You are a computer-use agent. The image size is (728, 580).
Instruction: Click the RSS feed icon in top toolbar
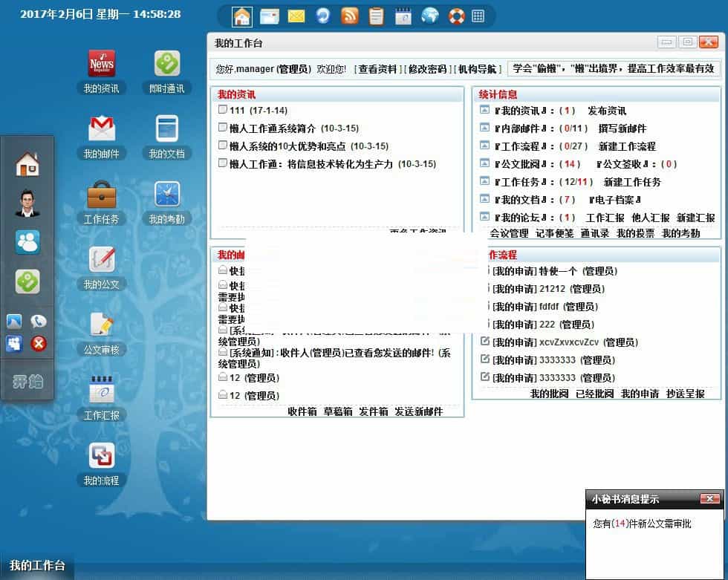[x=349, y=16]
